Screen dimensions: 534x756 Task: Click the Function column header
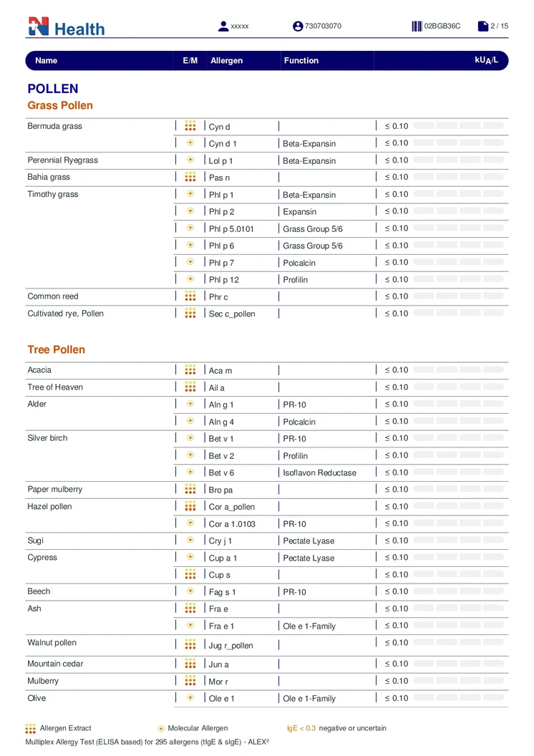tap(301, 61)
